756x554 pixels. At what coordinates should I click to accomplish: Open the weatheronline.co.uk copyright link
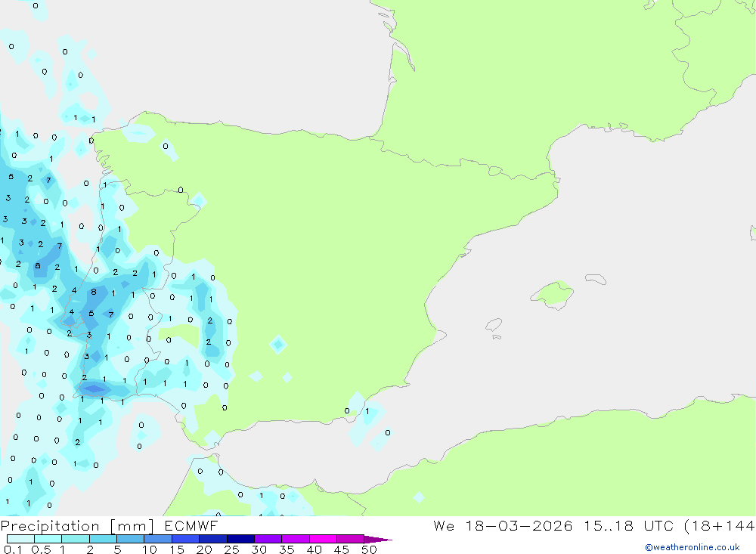(x=692, y=547)
